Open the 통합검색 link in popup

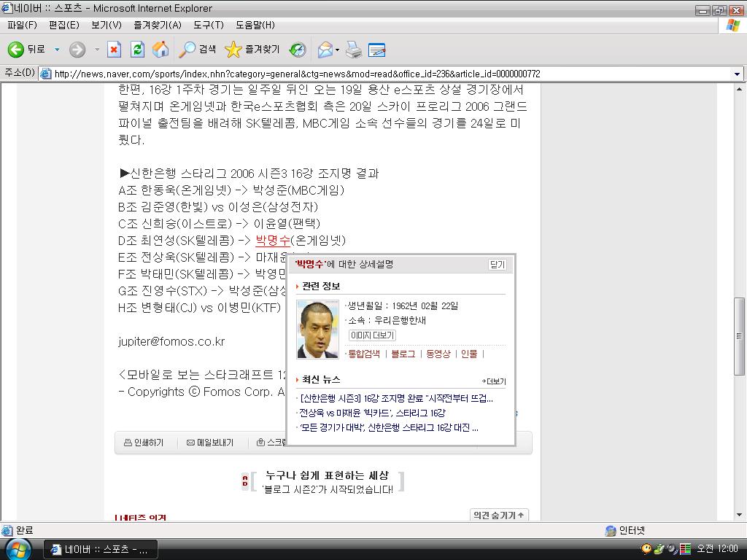365,354
